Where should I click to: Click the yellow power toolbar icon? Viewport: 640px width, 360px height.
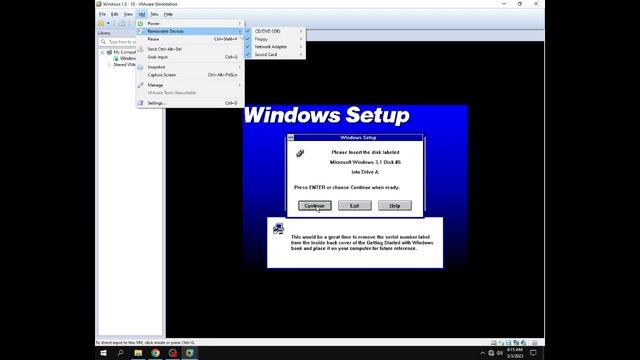point(101,24)
